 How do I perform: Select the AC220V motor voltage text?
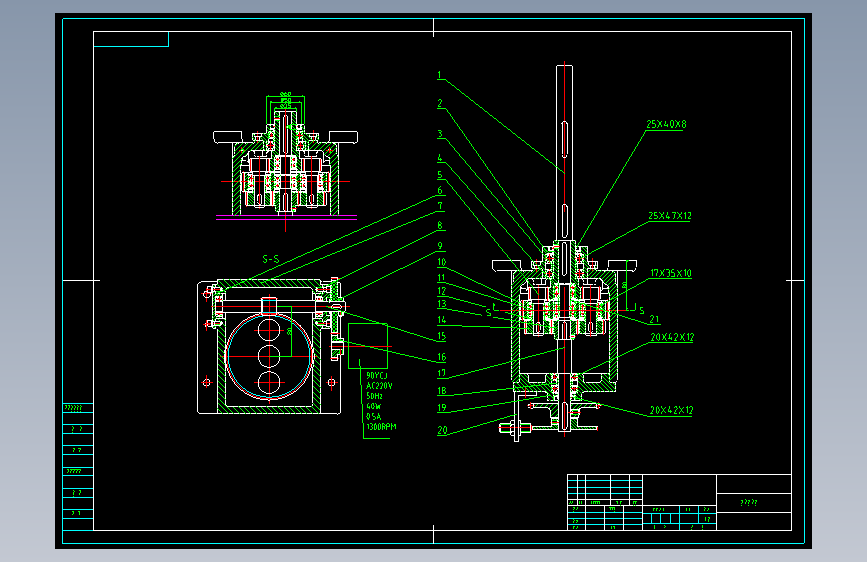[379, 386]
